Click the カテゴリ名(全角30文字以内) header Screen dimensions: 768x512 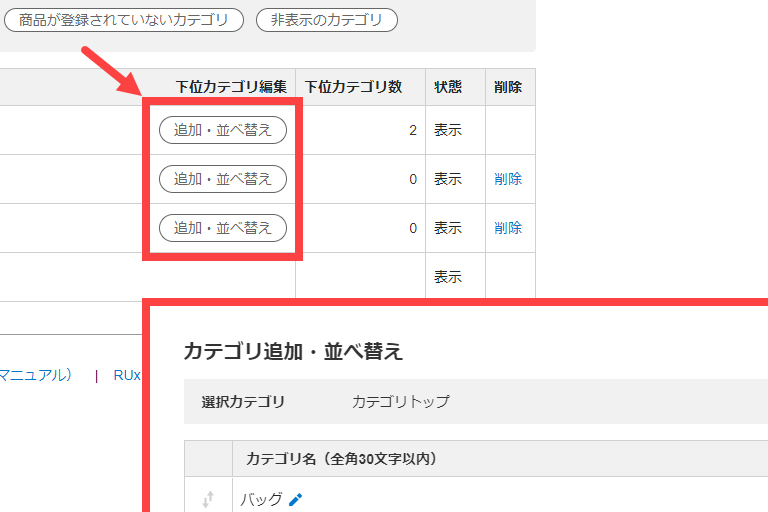pyautogui.click(x=341, y=459)
